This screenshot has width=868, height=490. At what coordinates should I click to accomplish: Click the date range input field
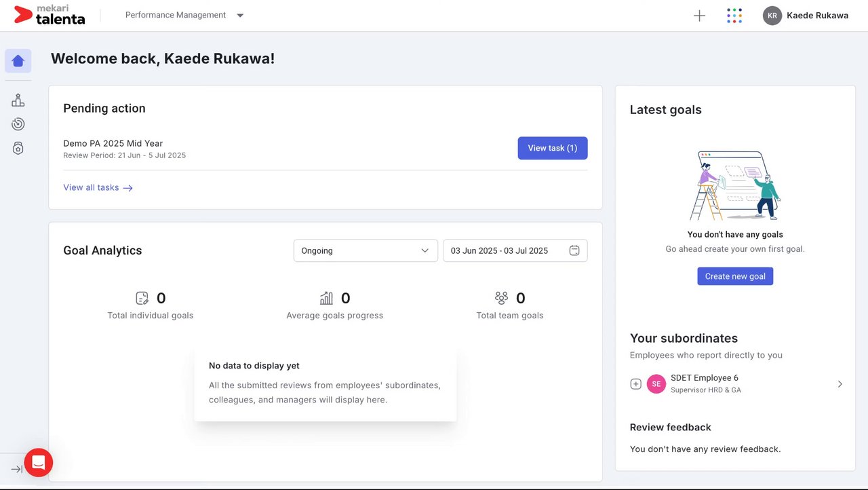[505, 250]
